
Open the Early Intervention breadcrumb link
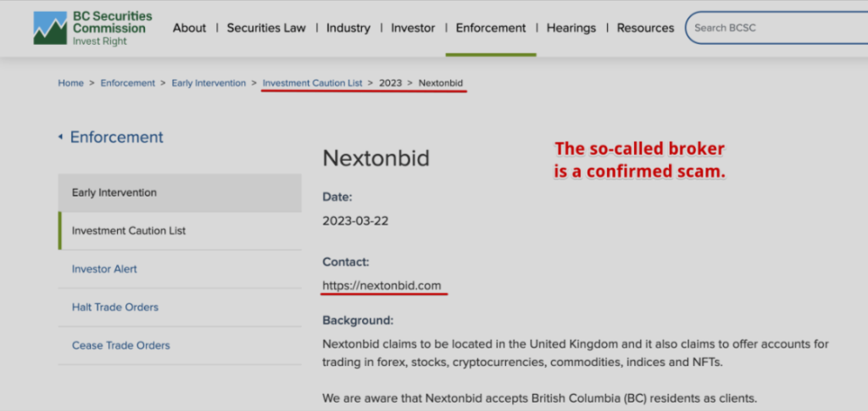[x=209, y=83]
